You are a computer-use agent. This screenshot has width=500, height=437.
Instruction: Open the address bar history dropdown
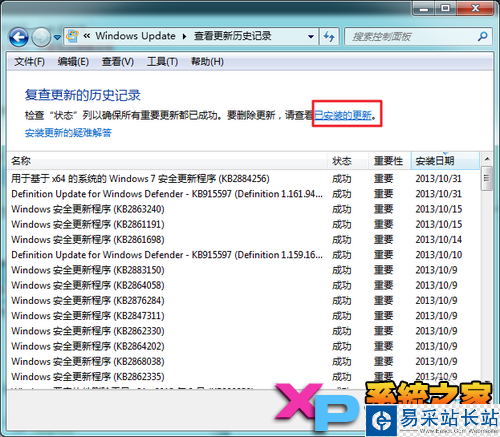click(x=311, y=36)
